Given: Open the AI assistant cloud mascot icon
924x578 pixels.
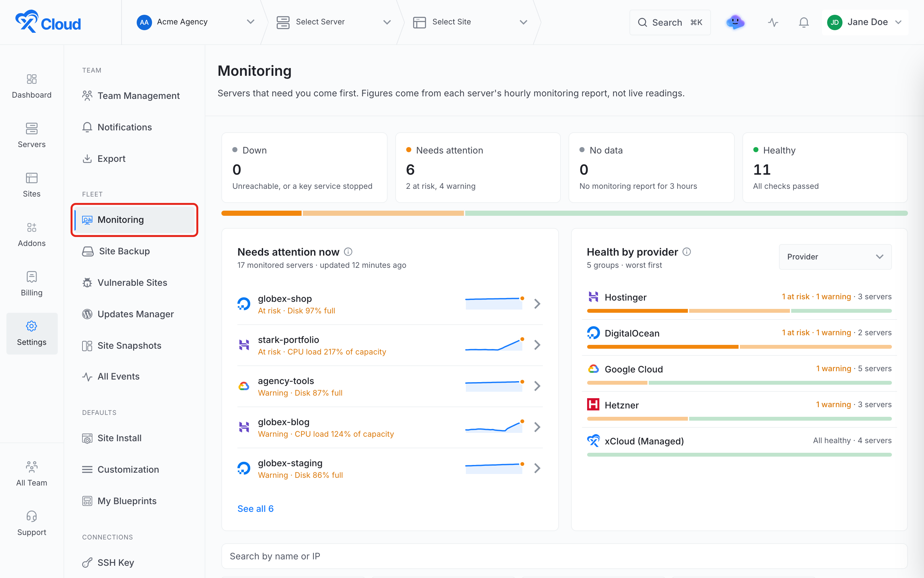Looking at the screenshot, I should pyautogui.click(x=735, y=22).
